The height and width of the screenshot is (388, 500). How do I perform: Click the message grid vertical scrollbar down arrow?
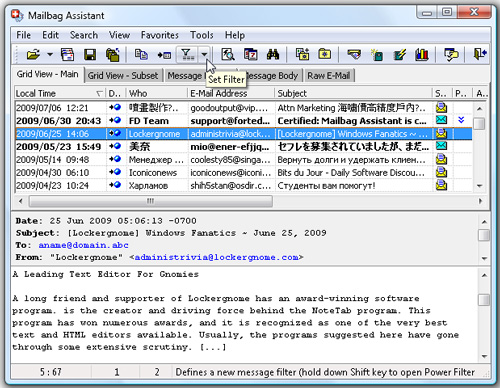tap(480, 186)
